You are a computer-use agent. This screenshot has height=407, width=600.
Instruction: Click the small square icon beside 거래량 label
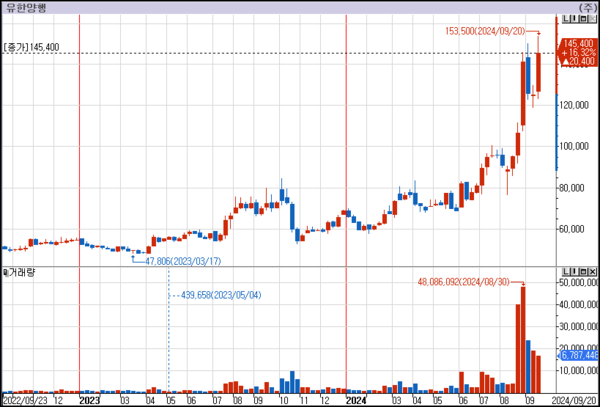(5, 272)
